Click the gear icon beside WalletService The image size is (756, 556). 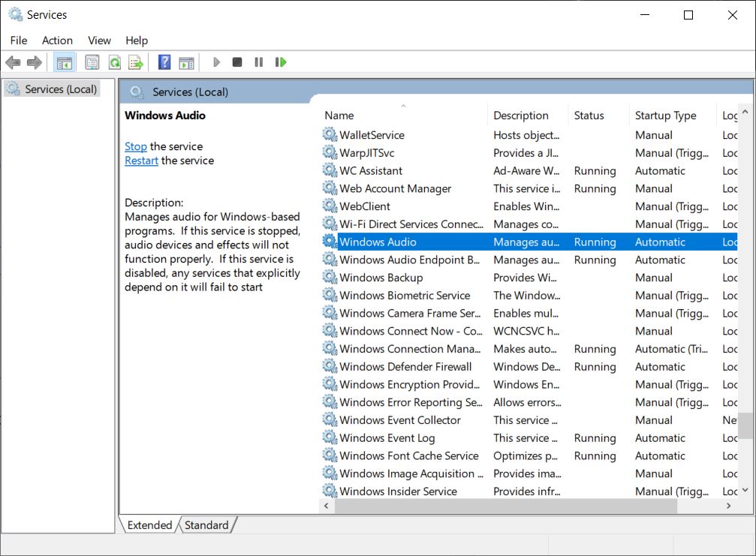coord(330,134)
